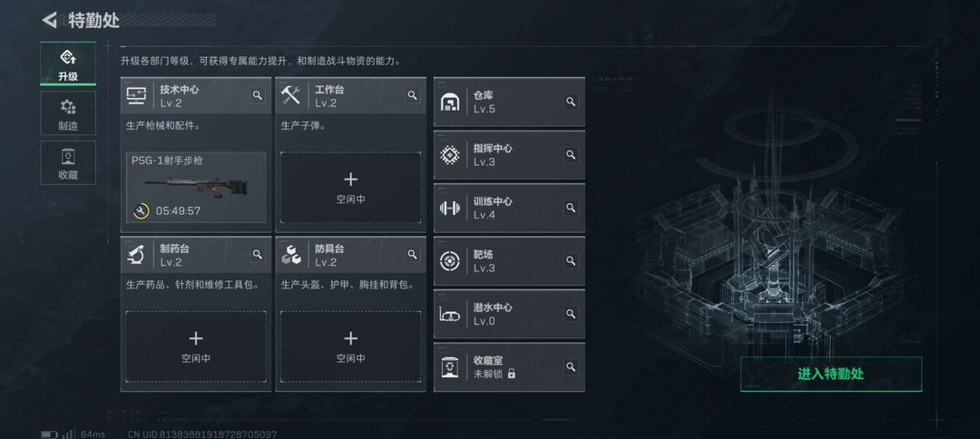Open the 收藏 sidebar tab
Image resolution: width=980 pixels, height=439 pixels.
tap(68, 162)
